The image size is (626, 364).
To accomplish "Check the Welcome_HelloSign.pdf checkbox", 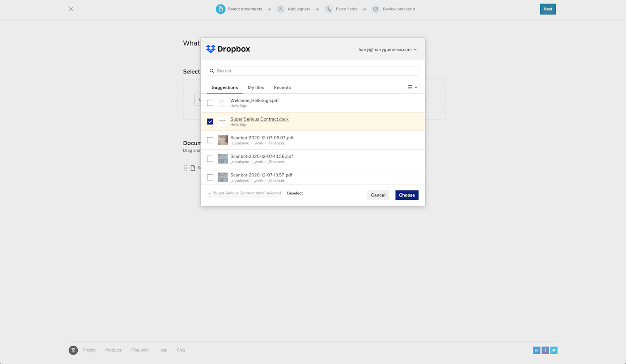I will coord(210,103).
